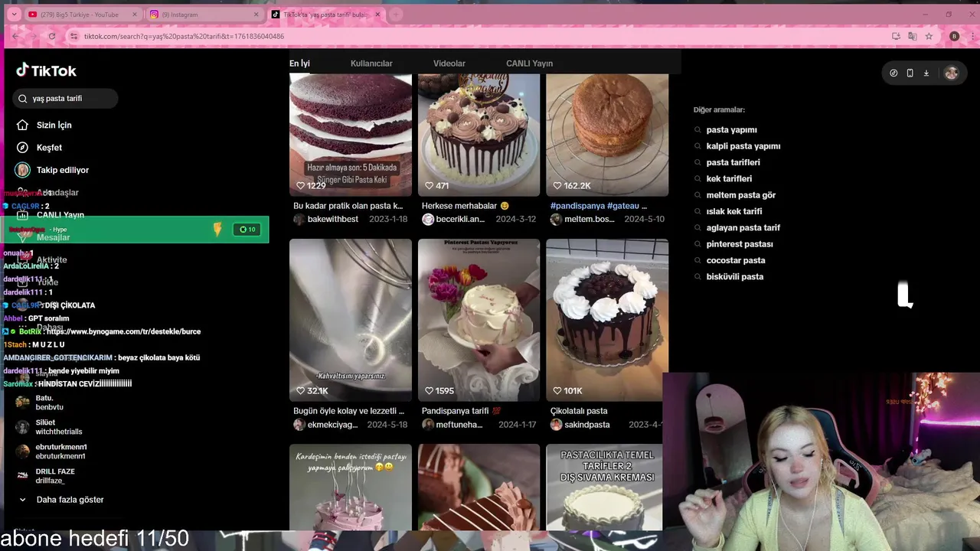The image size is (980, 551).
Task: Click the search icon next to pasta yapımı
Action: (697, 130)
